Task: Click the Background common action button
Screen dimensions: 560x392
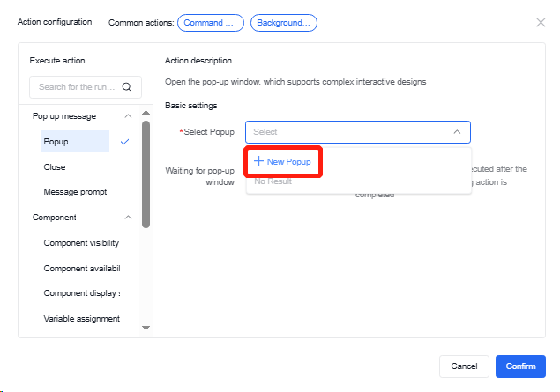Action: tap(283, 23)
